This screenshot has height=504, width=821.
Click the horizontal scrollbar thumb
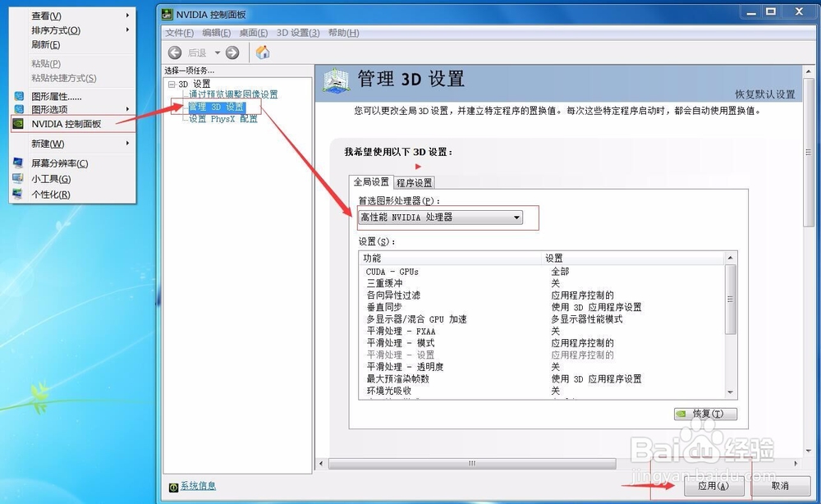coord(472,464)
